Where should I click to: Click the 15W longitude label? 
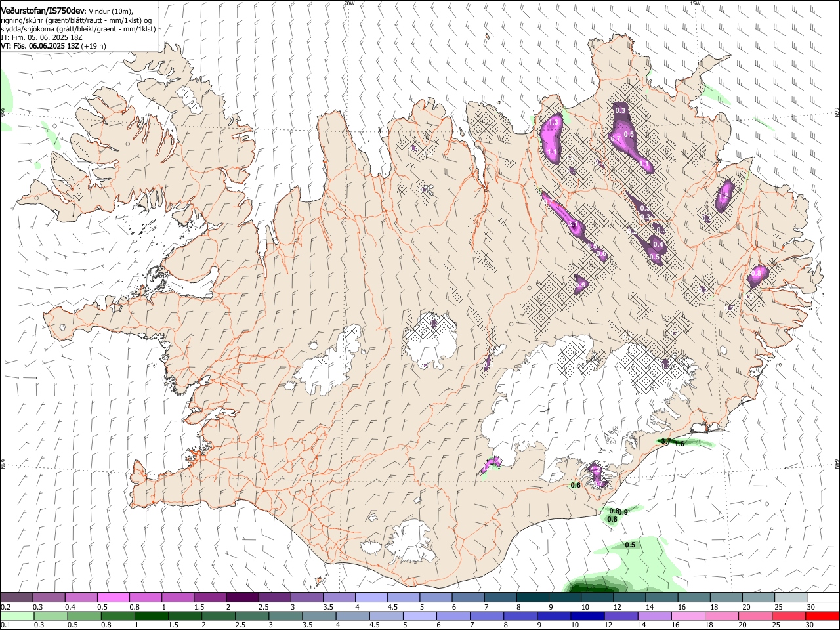tap(695, 3)
